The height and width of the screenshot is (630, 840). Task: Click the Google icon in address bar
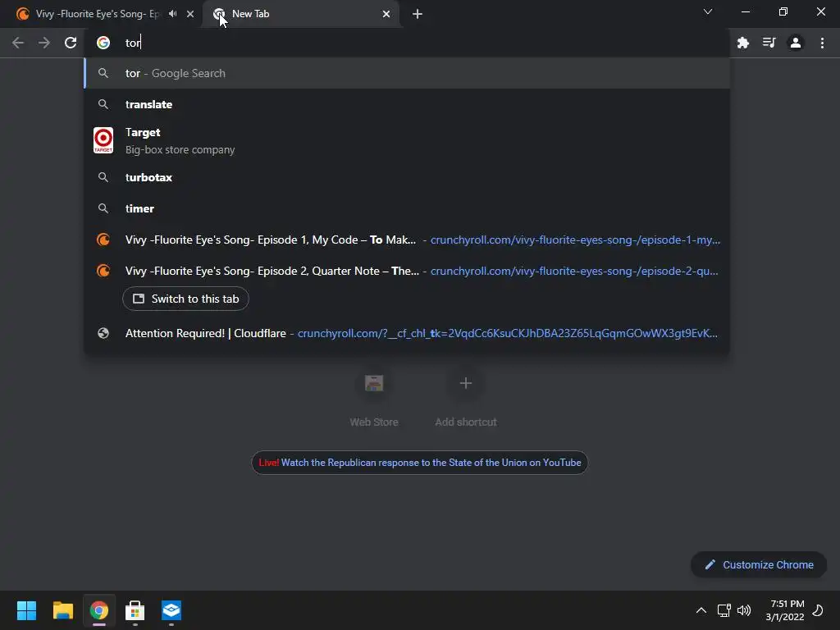[103, 43]
